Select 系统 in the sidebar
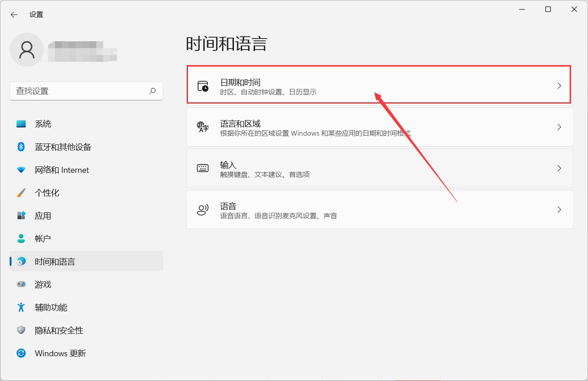 [x=86, y=124]
